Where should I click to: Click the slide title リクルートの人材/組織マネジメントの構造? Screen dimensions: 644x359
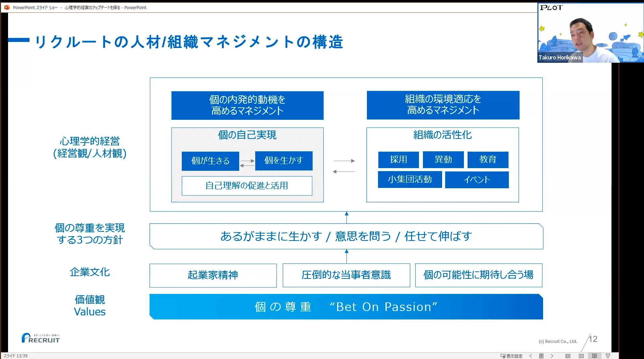pos(189,42)
